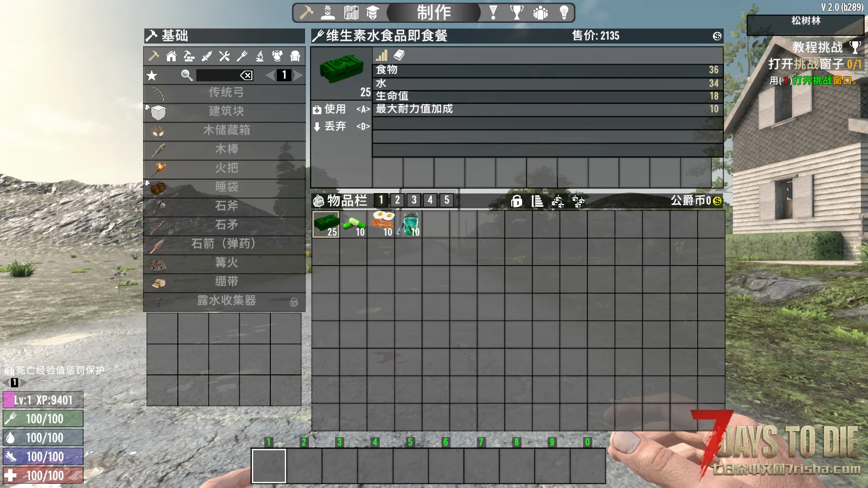Click the 最大耐力值加成 stat row
The width and height of the screenshot is (868, 488).
548,109
